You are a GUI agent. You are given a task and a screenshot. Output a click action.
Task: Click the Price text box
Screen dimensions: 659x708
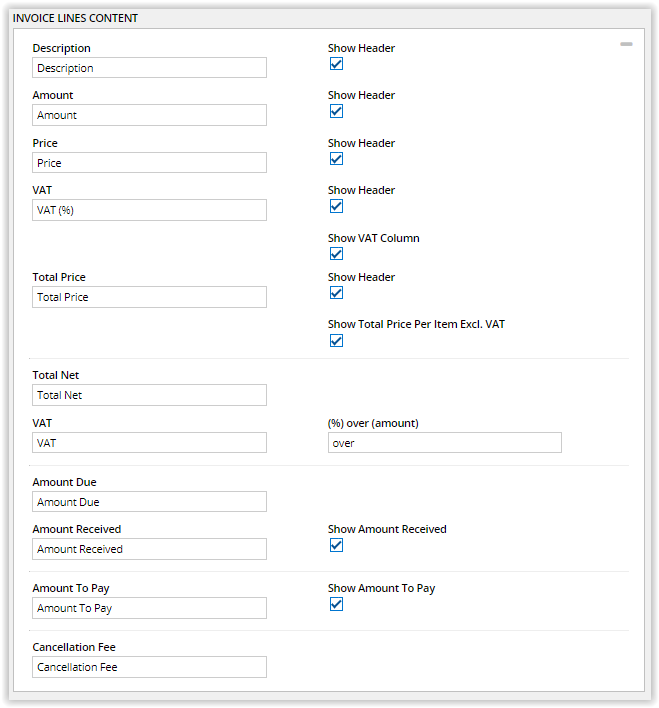(x=149, y=163)
